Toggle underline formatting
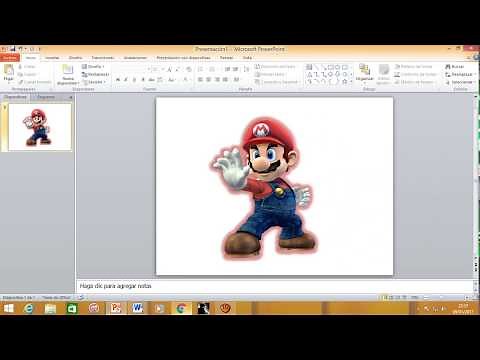The image size is (480, 360). click(x=134, y=80)
